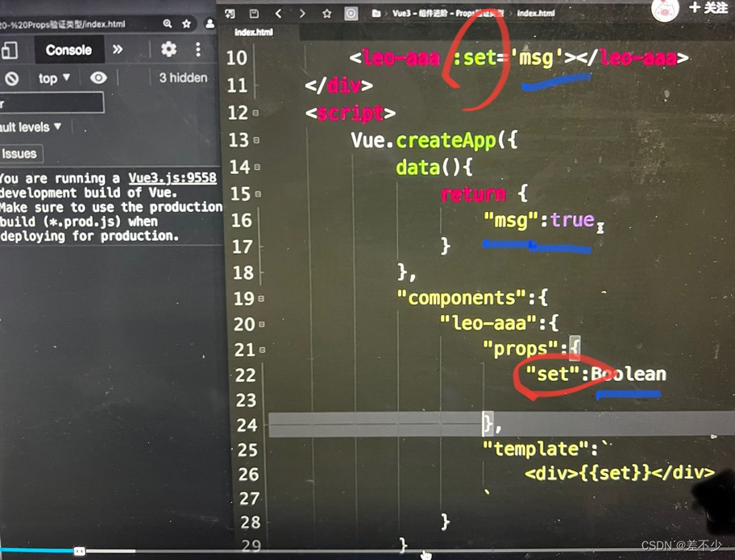Switch to the Console tab
The width and height of the screenshot is (735, 560).
click(x=69, y=50)
